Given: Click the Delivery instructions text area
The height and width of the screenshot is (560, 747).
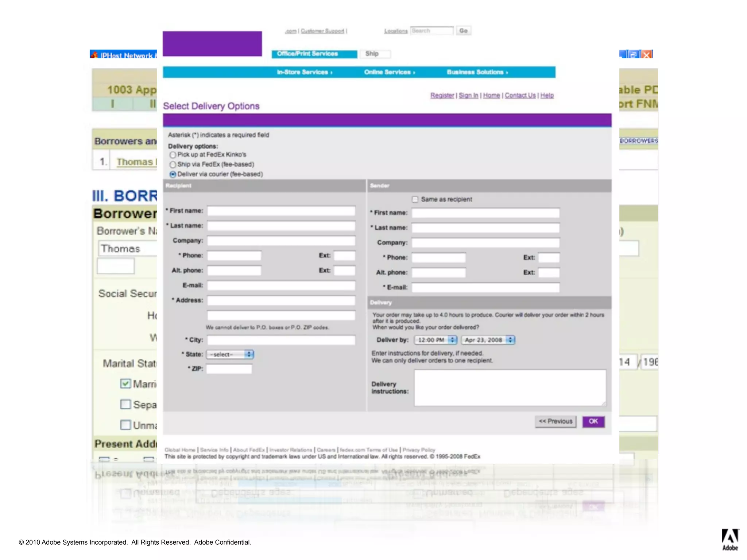Looking at the screenshot, I should coord(510,388).
